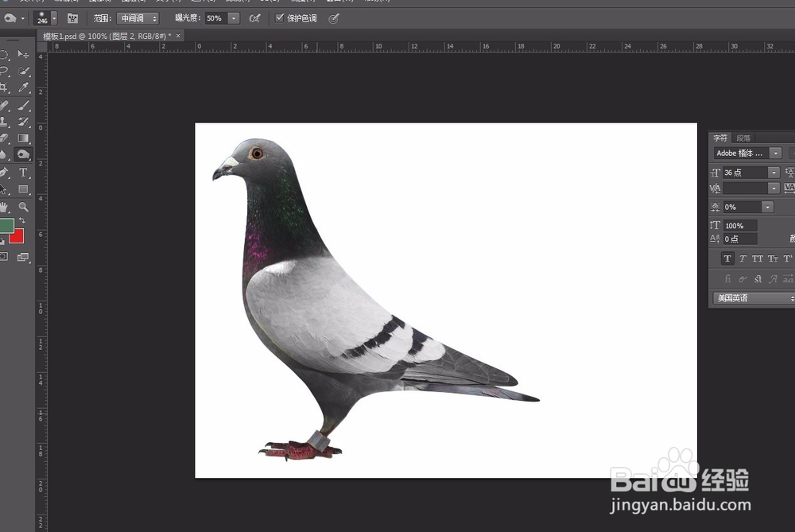Image resolution: width=795 pixels, height=532 pixels.
Task: Select the Gradient tool
Action: (23, 138)
